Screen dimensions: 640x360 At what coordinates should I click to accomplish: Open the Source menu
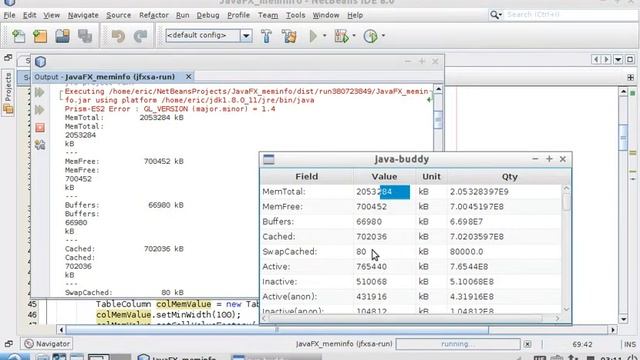(x=118, y=15)
